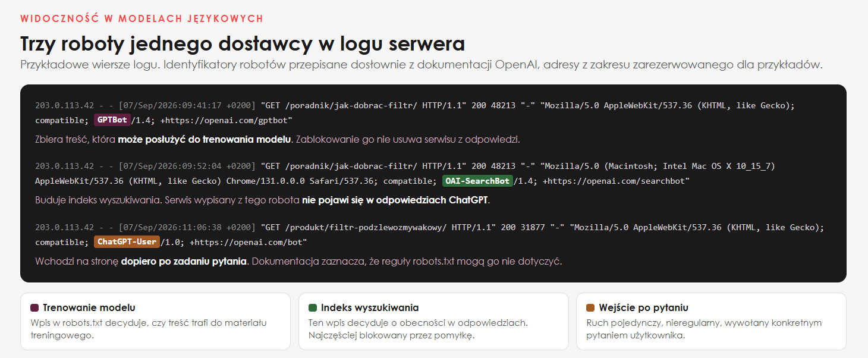Click the GPTBot badge in the log
This screenshot has height=358, width=868.
112,120
